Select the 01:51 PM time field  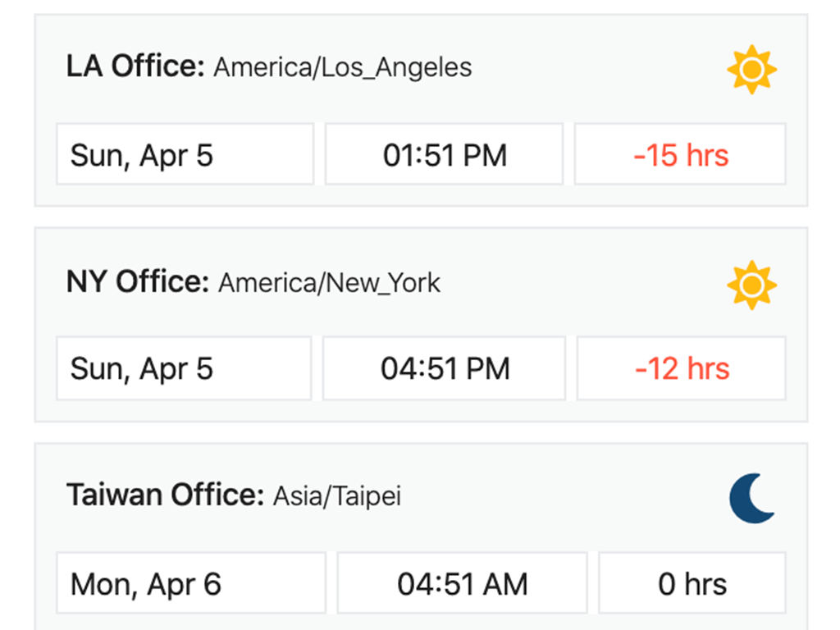click(444, 154)
